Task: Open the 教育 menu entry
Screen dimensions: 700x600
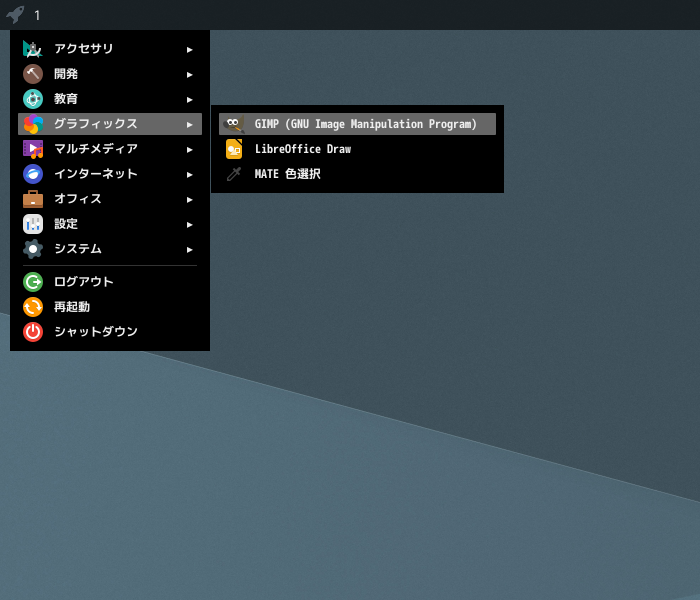Action: point(110,99)
